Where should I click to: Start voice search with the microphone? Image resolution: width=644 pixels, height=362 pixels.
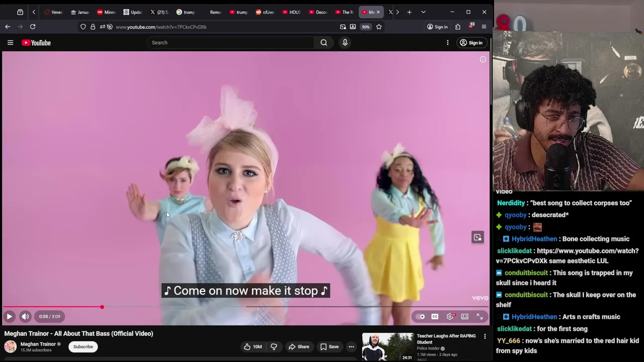click(345, 43)
